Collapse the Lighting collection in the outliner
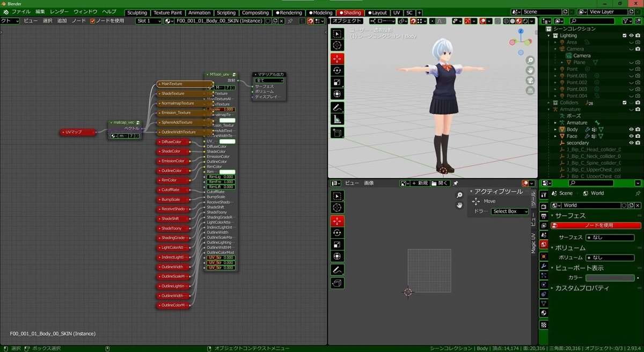Screen dimensions: 644x352 [548, 35]
